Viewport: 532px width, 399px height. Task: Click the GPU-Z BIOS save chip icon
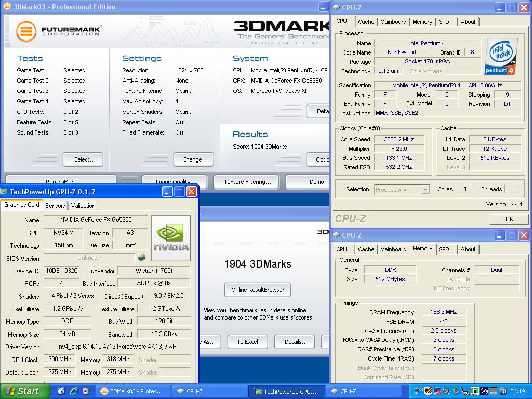pos(142,258)
